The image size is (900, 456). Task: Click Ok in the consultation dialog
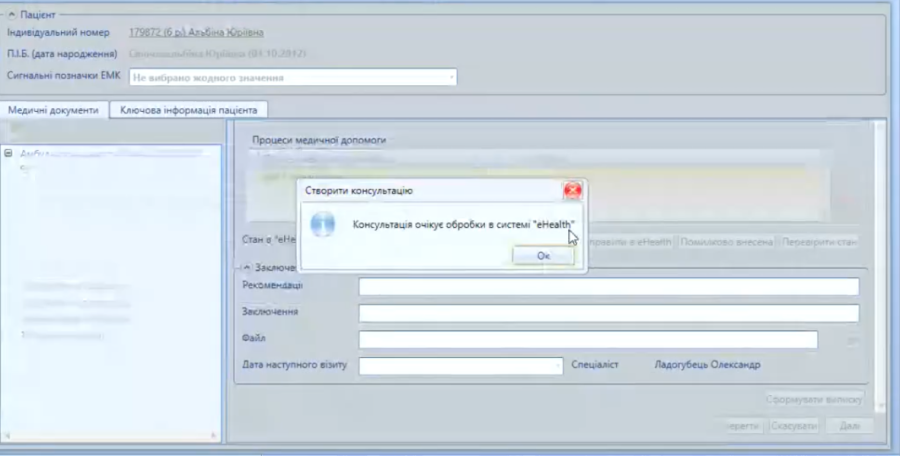point(543,256)
